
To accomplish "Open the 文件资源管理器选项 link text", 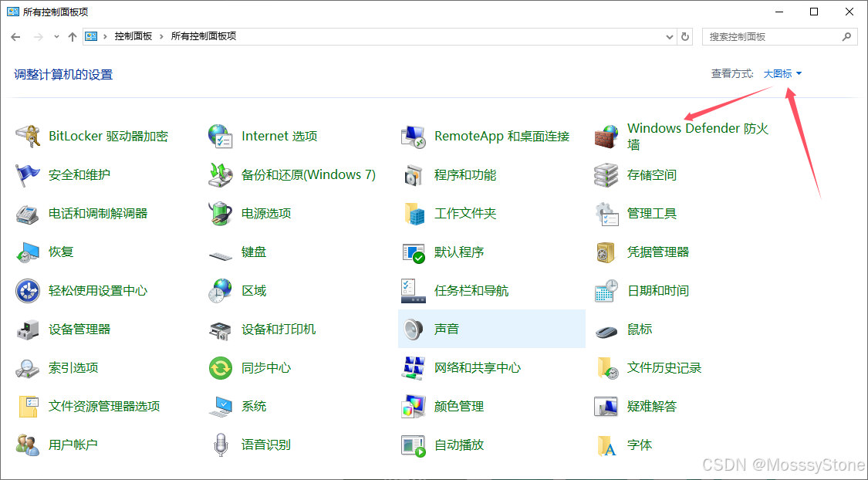I will coord(104,407).
